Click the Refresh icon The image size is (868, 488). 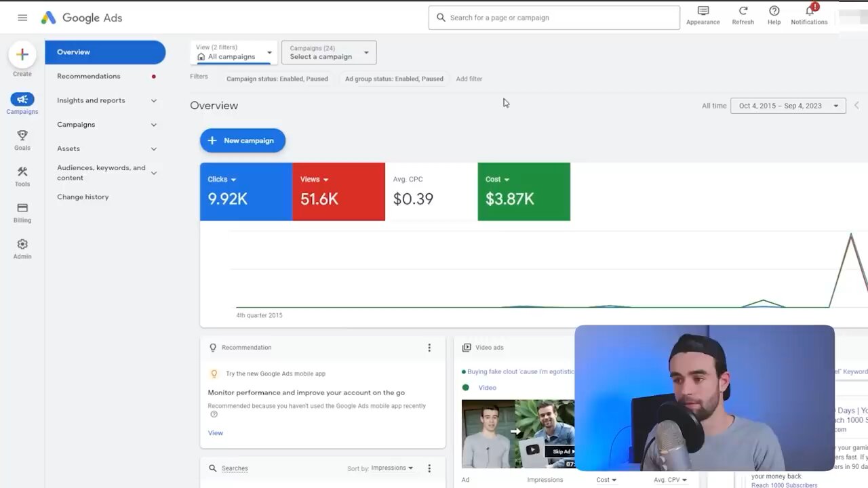point(743,11)
